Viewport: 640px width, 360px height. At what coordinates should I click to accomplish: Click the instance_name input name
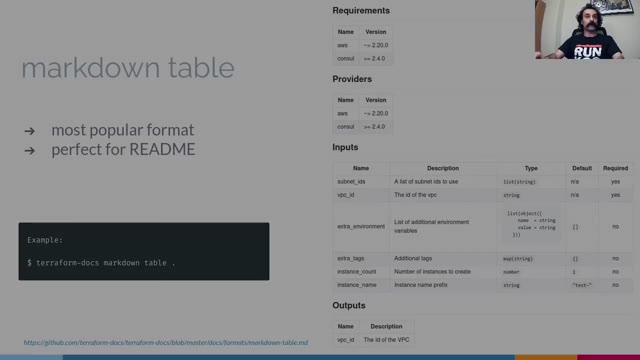[x=356, y=285]
